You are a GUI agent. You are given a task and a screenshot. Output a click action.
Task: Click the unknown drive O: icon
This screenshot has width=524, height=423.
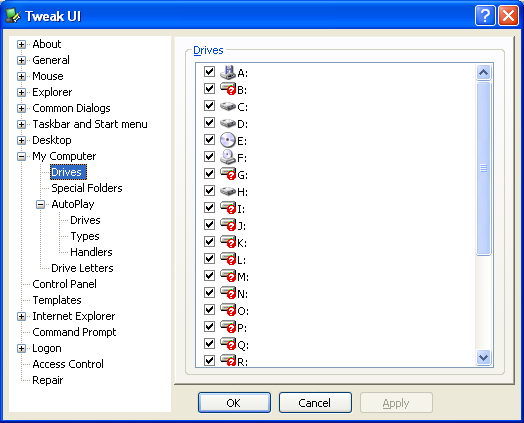228,310
